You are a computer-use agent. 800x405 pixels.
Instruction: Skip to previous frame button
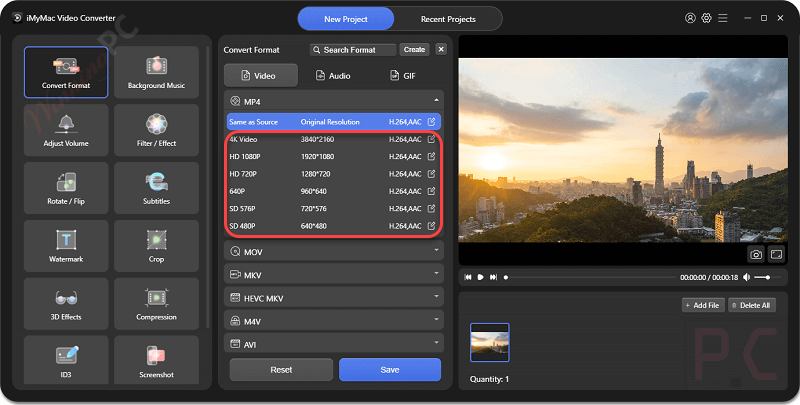[x=468, y=277]
